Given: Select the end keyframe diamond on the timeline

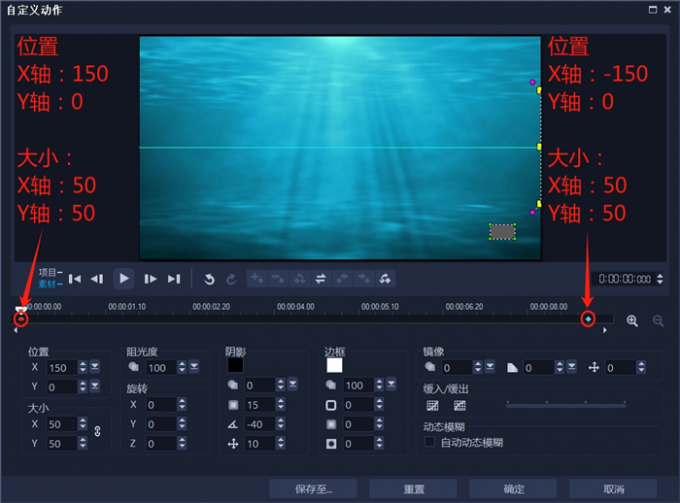Looking at the screenshot, I should 588,319.
